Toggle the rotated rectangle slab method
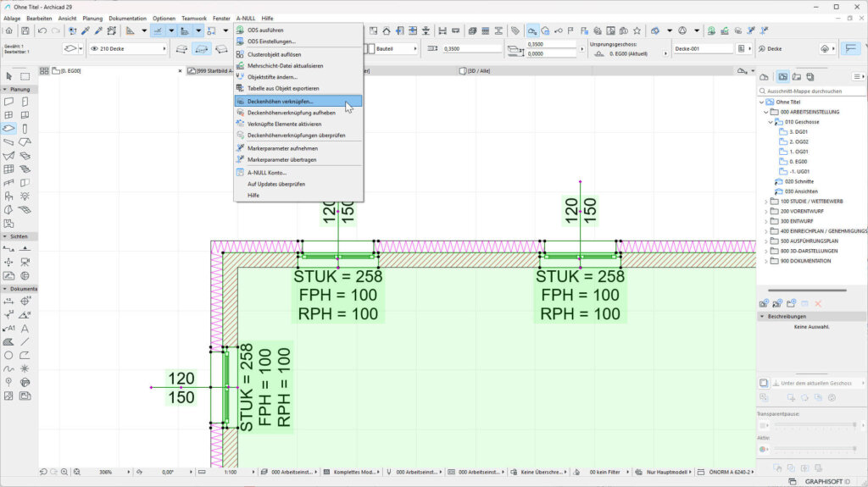The image size is (868, 487). [x=221, y=49]
